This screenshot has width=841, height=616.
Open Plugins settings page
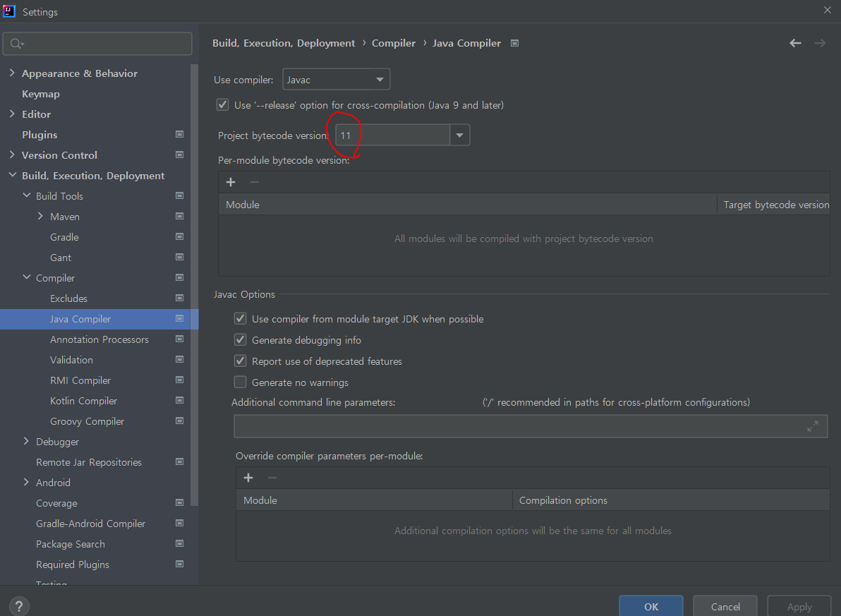[x=40, y=135]
